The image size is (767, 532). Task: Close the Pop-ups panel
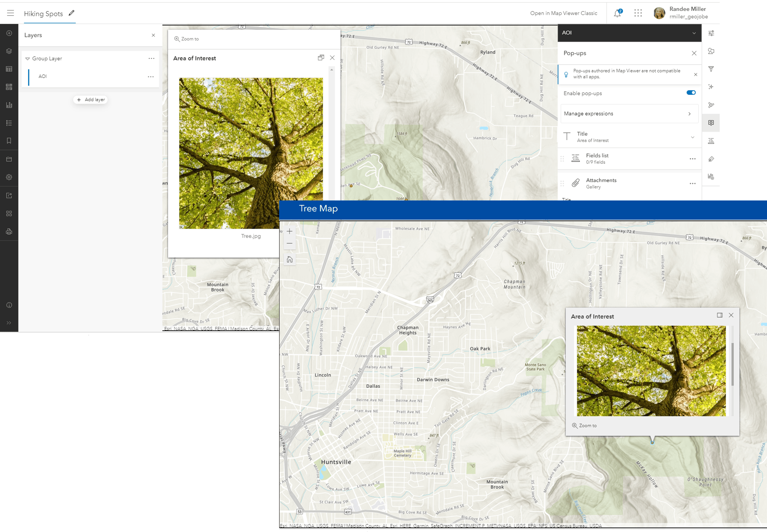click(x=694, y=53)
